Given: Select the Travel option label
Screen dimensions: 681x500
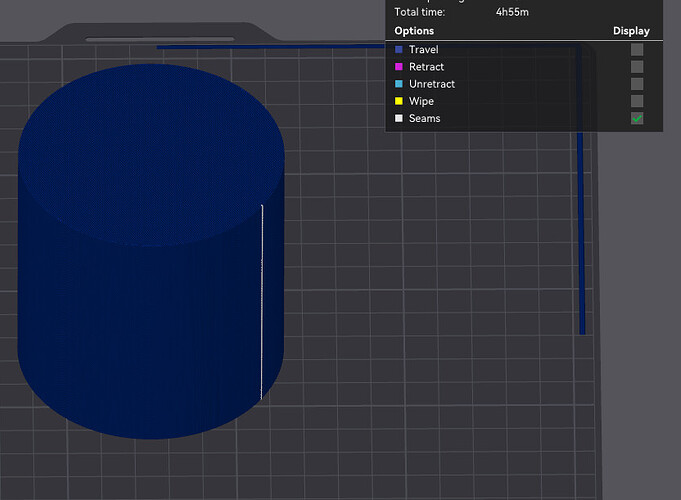Looking at the screenshot, I should click(423, 50).
